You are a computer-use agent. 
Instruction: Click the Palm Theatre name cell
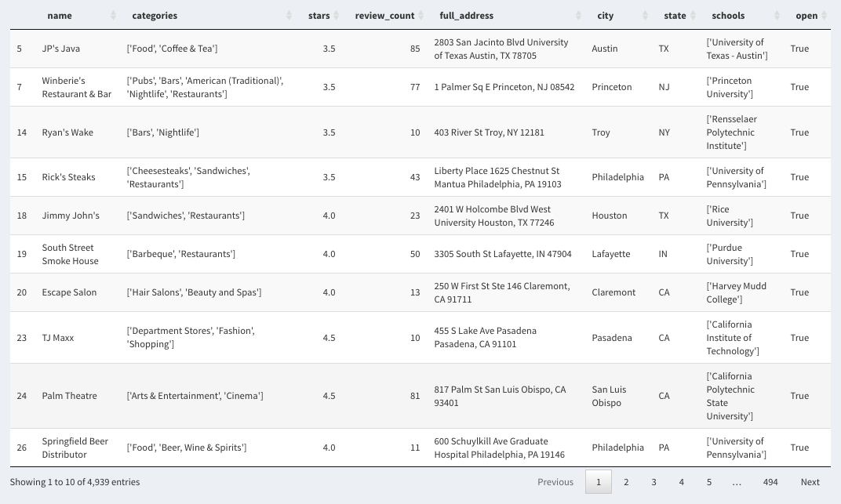(70, 396)
